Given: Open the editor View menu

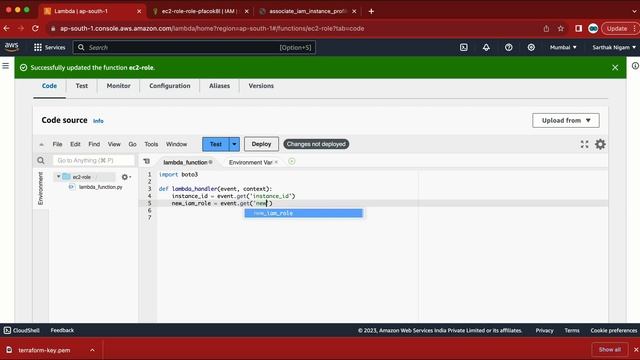Looking at the screenshot, I should point(114,144).
